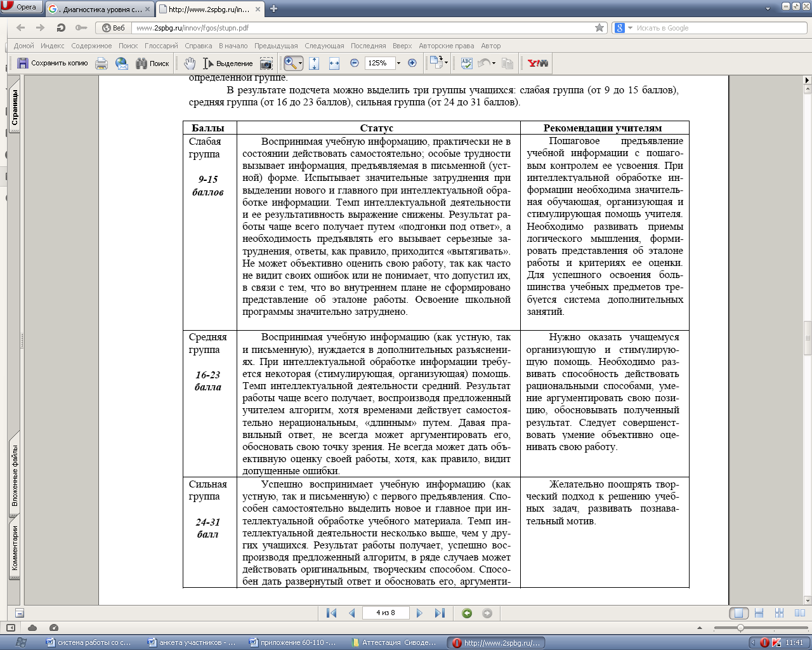Click the page number field
The width and height of the screenshot is (812, 650).
pyautogui.click(x=385, y=613)
